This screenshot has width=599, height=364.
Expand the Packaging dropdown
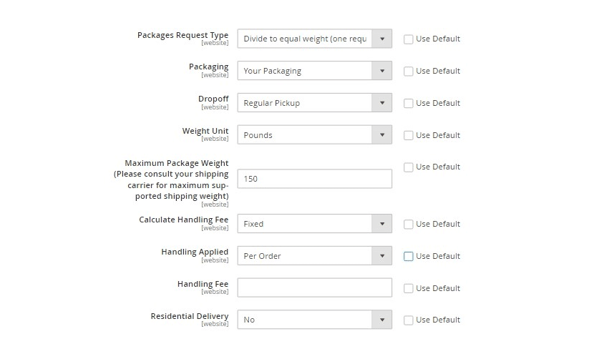[314, 71]
